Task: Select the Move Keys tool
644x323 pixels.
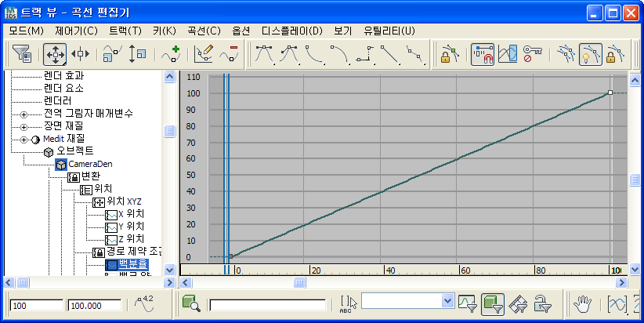Action: pyautogui.click(x=55, y=54)
